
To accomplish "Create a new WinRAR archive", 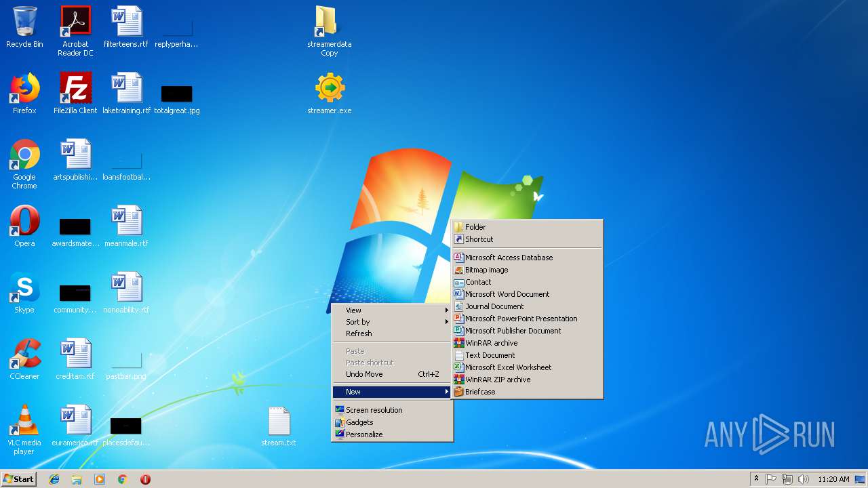I will [527, 343].
